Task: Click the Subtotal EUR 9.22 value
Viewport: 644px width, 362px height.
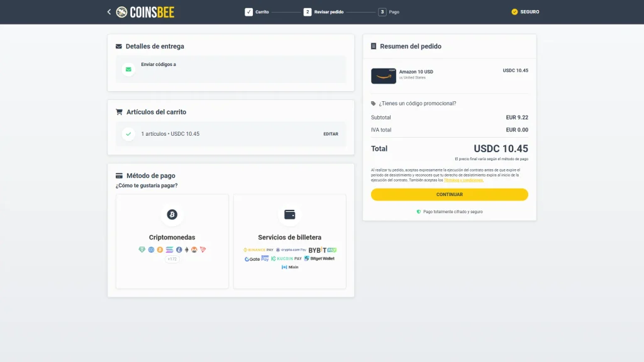Action: pos(517,118)
